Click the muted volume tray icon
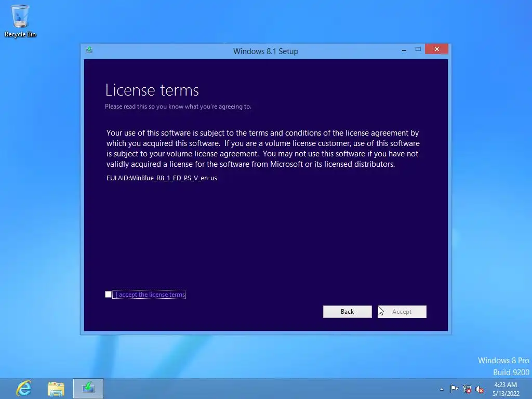The width and height of the screenshot is (532, 399). click(480, 389)
